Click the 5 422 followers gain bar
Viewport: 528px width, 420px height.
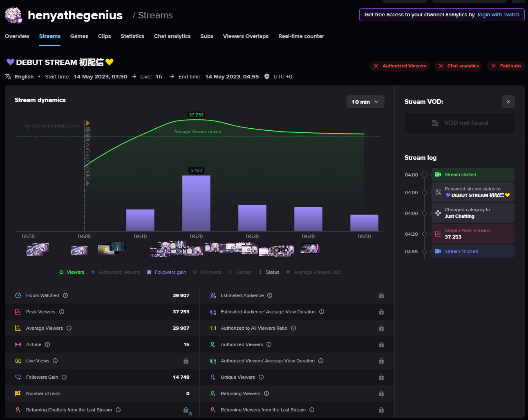(x=196, y=203)
